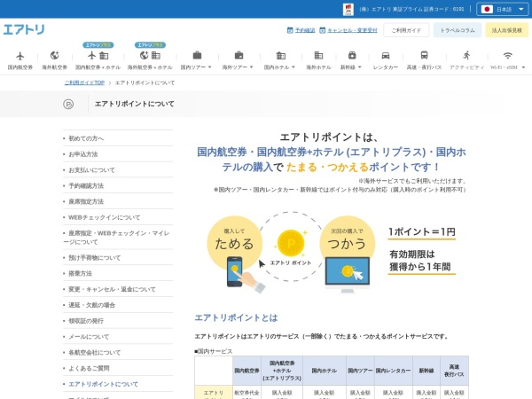Click the 国内ツアー suitcase icon
This screenshot has width=532, height=399.
[197, 55]
